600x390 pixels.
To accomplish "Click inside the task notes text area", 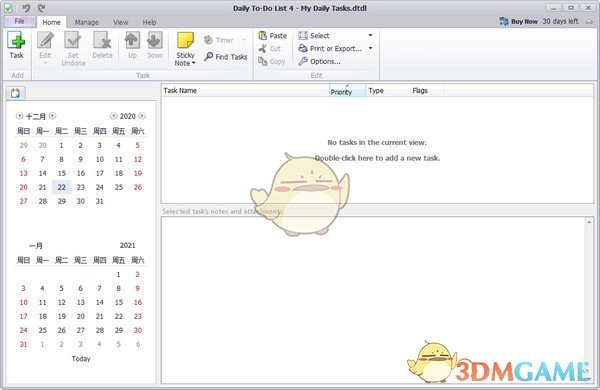I will [x=373, y=300].
